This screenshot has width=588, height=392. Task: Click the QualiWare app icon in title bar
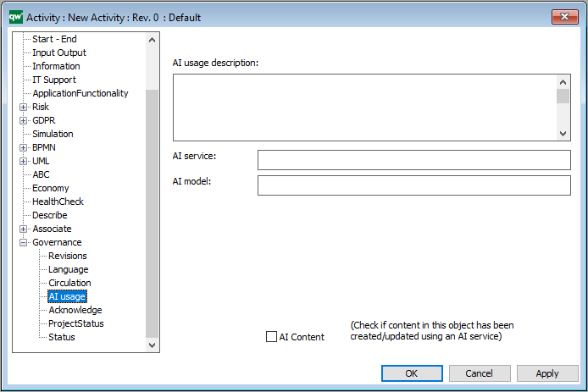coord(16,17)
